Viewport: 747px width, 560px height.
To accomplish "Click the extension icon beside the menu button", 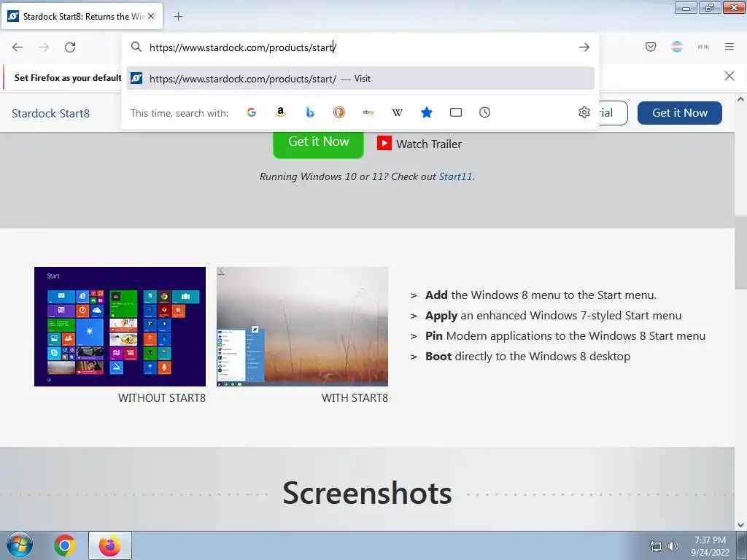I will [x=703, y=47].
